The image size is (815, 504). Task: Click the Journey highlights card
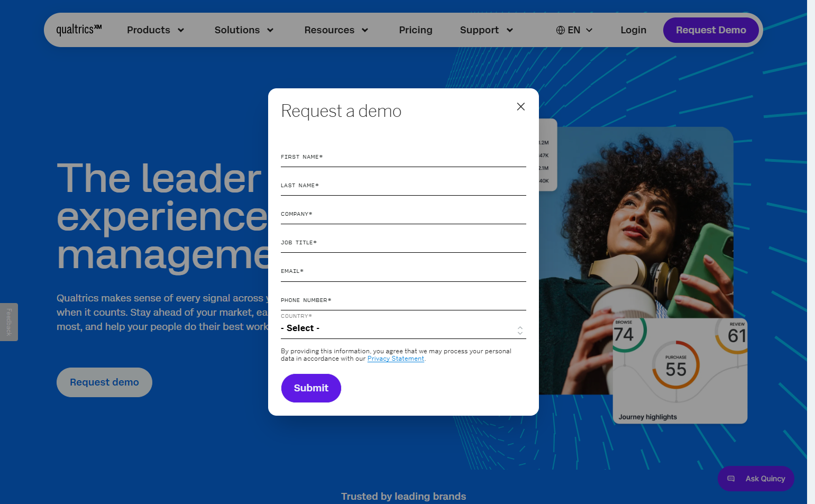coord(680,370)
